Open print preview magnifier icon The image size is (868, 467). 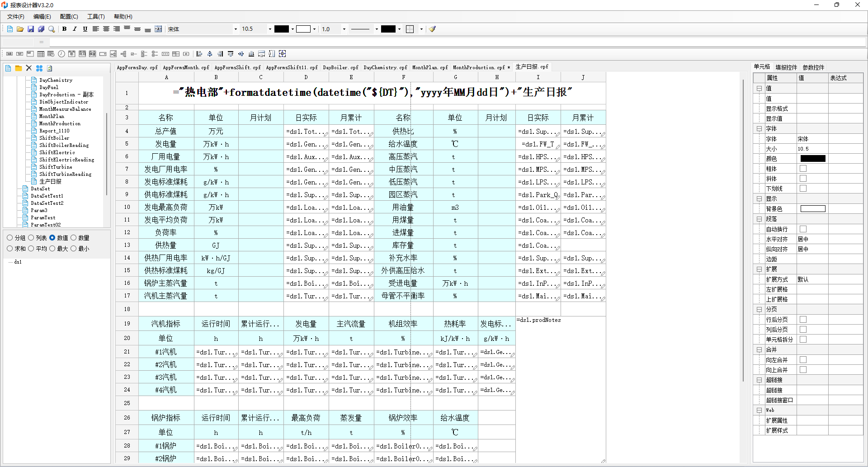click(52, 29)
